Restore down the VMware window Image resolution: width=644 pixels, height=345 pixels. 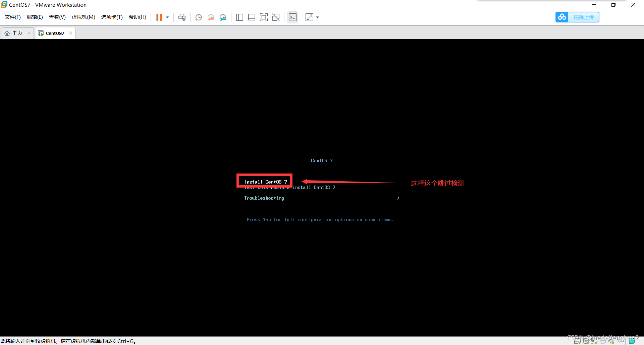pyautogui.click(x=613, y=5)
